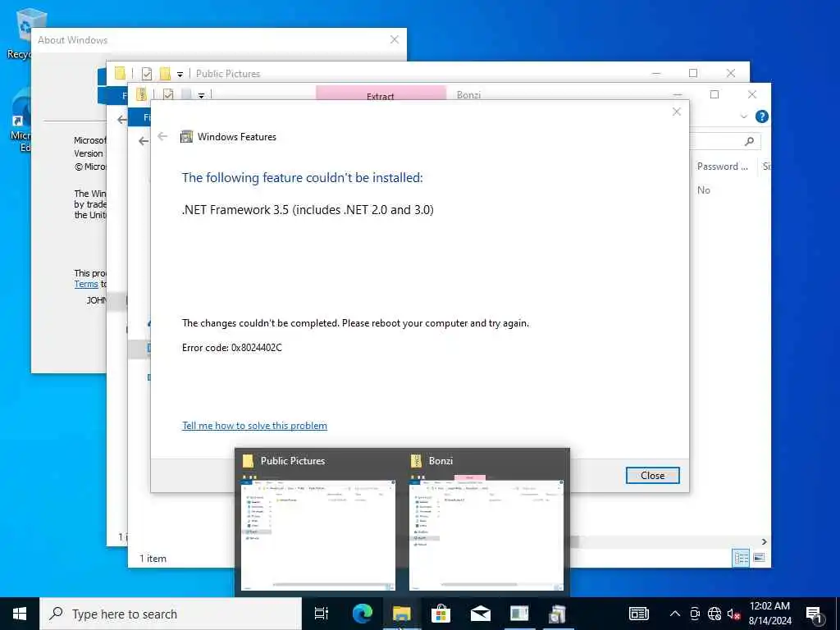Click horizontal scrollbar right arrow in Bonzi
This screenshot has height=630, width=840.
click(x=764, y=541)
